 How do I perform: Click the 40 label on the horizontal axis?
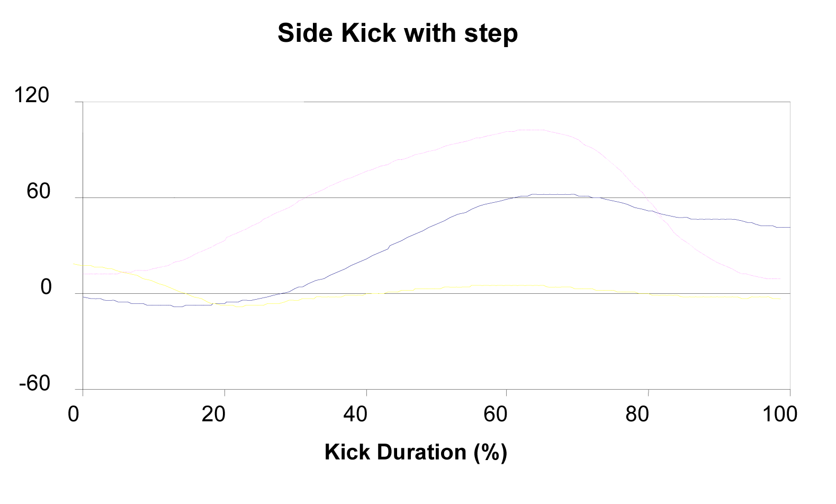point(355,414)
